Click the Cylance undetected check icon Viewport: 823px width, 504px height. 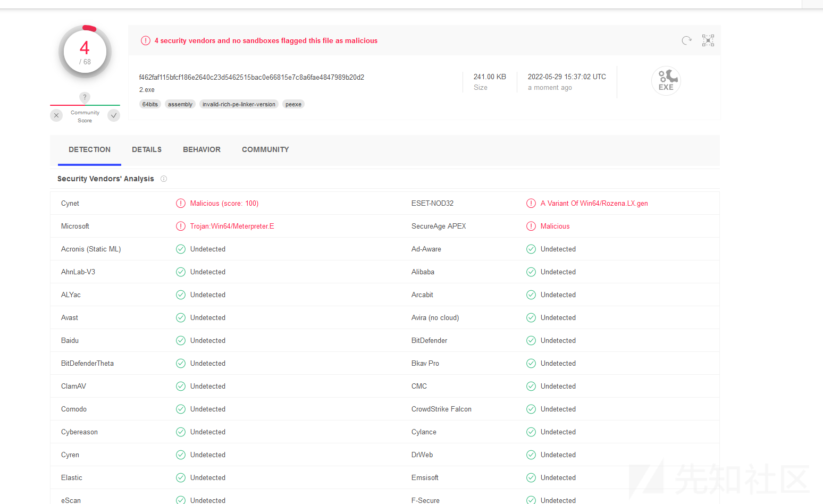(531, 432)
